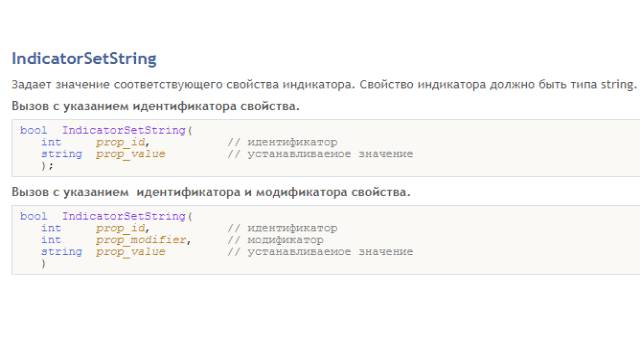This screenshot has height=360, width=640.
Task: Click 'идентификатора и модификатора свойства' subheading
Action: tap(273, 192)
